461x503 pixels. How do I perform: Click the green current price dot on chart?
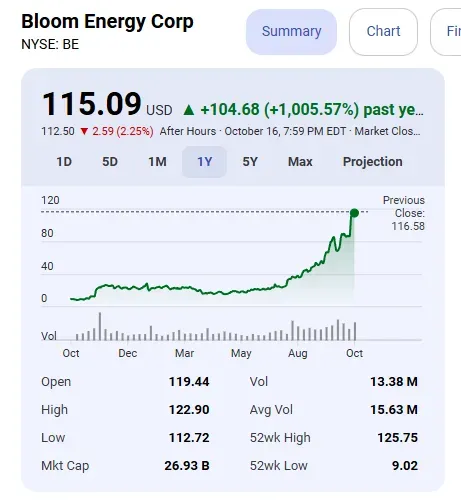[x=354, y=213]
